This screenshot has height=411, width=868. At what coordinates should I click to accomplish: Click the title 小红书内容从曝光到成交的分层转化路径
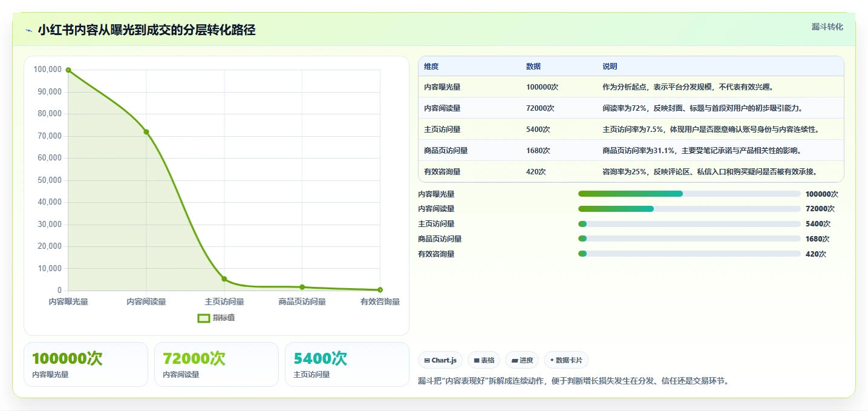pyautogui.click(x=146, y=30)
